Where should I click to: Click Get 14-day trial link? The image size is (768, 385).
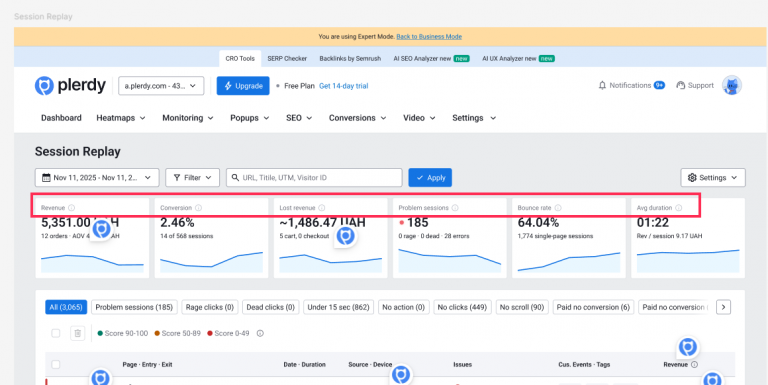(343, 86)
